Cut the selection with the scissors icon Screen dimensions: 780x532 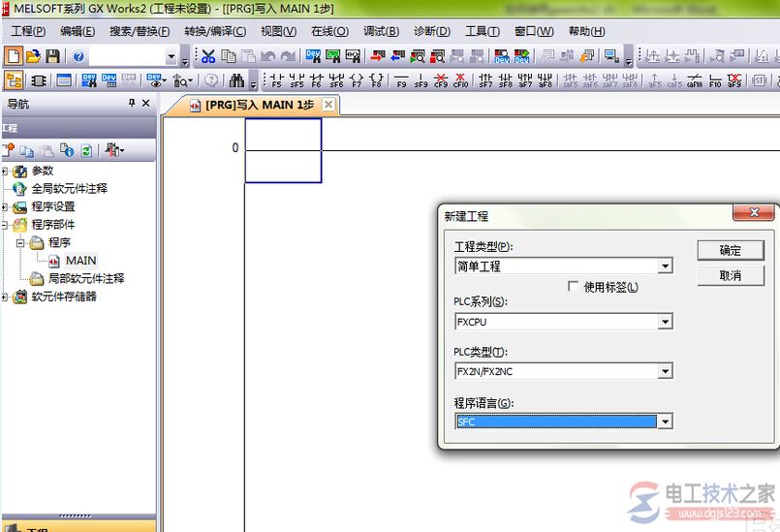click(x=208, y=56)
